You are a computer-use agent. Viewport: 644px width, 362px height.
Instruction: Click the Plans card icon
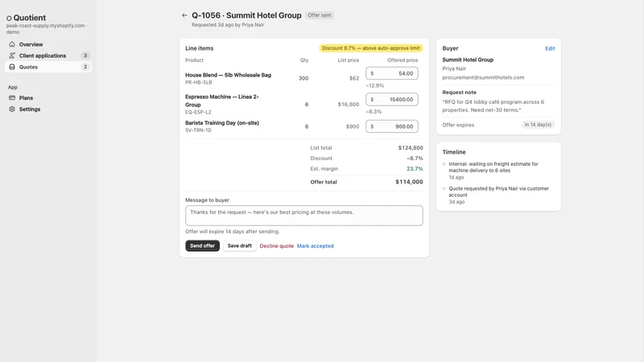(12, 97)
